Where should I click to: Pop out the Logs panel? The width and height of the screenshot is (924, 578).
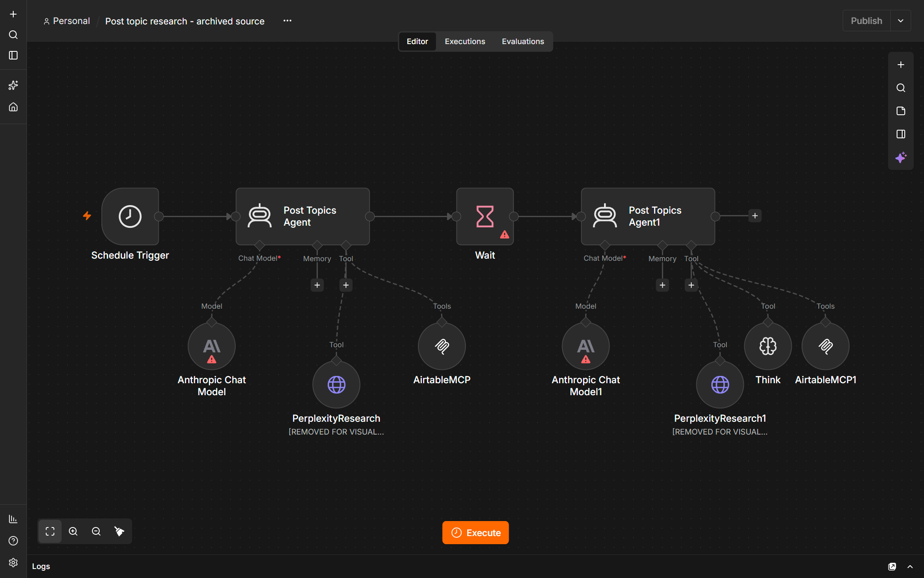pyautogui.click(x=892, y=566)
